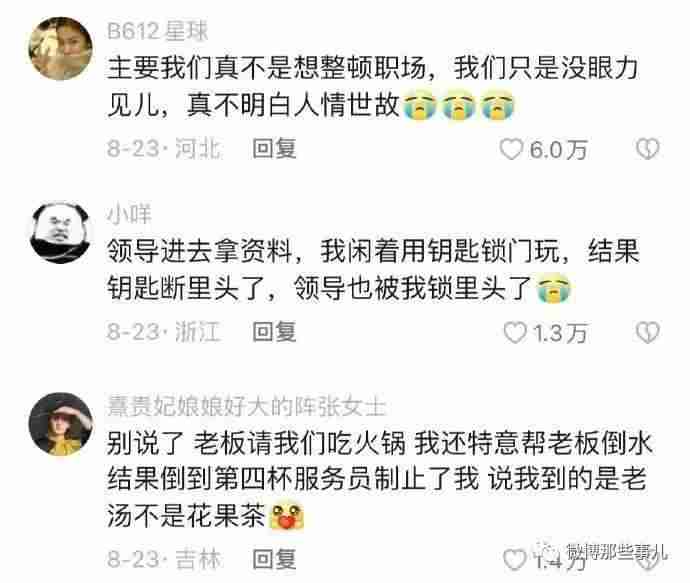The image size is (690, 583).
Task: Open 小咩 panda meme avatar
Action: (61, 233)
